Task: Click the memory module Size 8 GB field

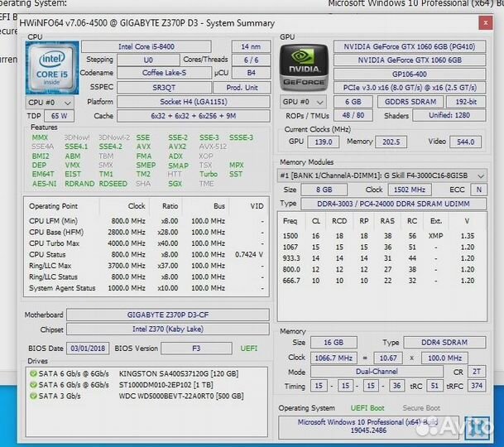Action: pyautogui.click(x=324, y=190)
